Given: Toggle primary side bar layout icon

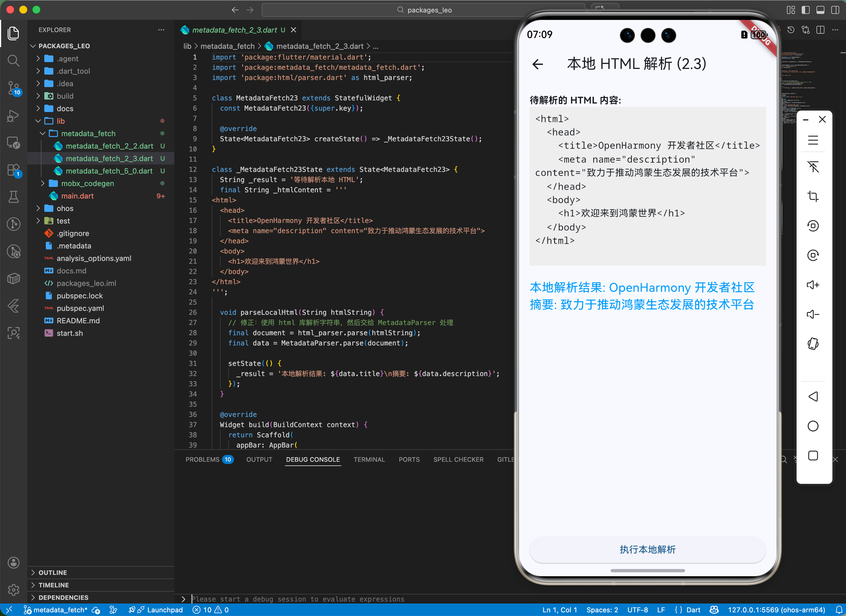Looking at the screenshot, I should pos(805,10).
